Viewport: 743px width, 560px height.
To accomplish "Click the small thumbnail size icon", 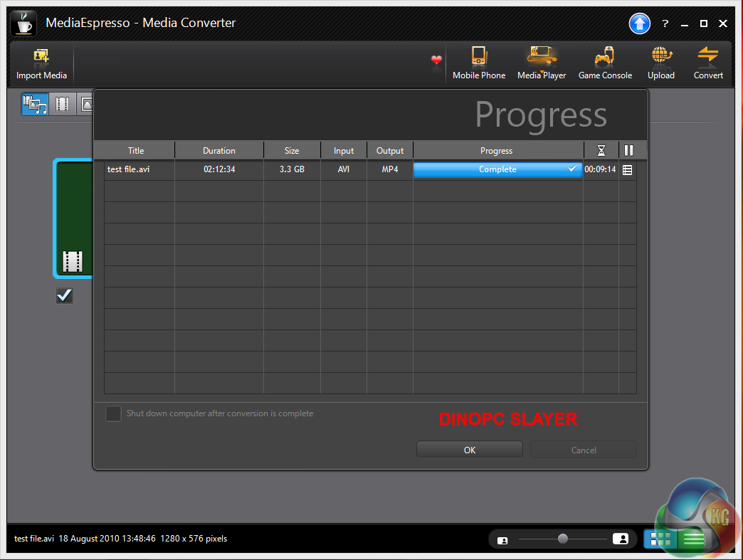I will pyautogui.click(x=502, y=540).
